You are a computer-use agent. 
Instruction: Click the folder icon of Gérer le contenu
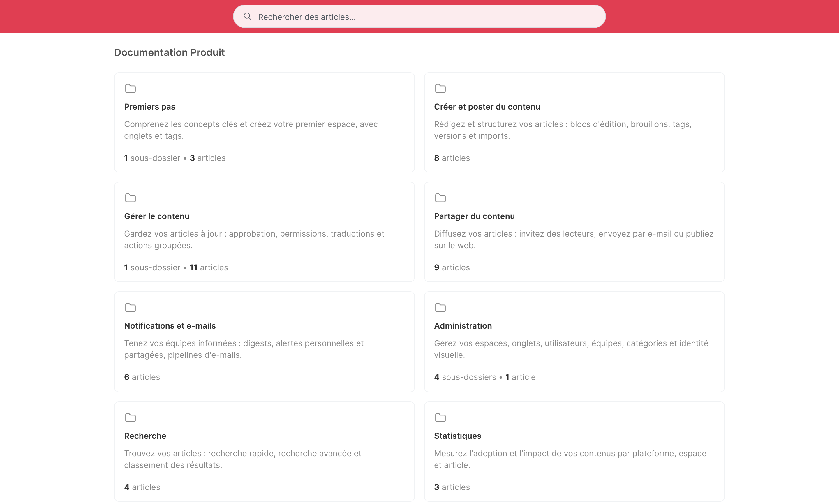(131, 198)
